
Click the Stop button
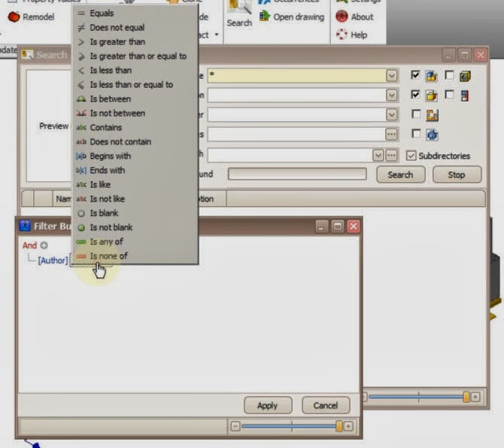pos(457,174)
